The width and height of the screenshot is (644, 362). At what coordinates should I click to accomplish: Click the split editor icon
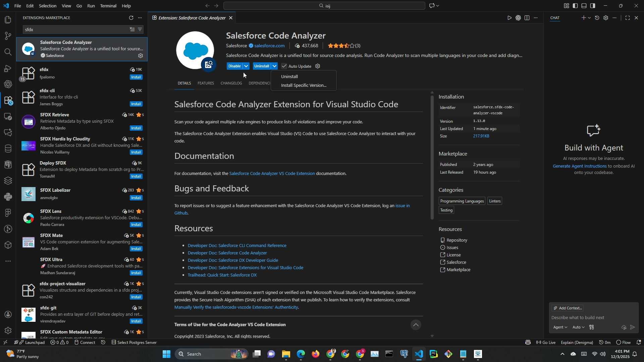[527, 18]
